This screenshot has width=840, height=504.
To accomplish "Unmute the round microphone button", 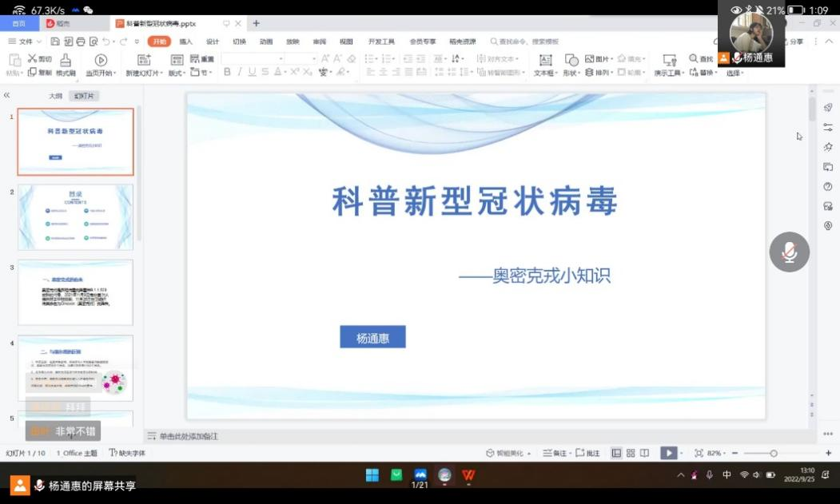I will click(789, 252).
